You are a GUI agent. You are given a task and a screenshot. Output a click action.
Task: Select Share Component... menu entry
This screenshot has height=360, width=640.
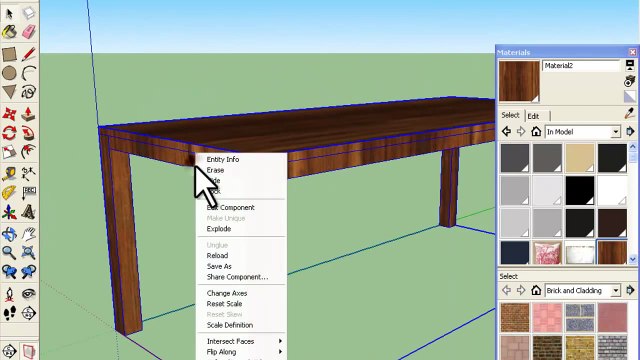click(x=238, y=277)
